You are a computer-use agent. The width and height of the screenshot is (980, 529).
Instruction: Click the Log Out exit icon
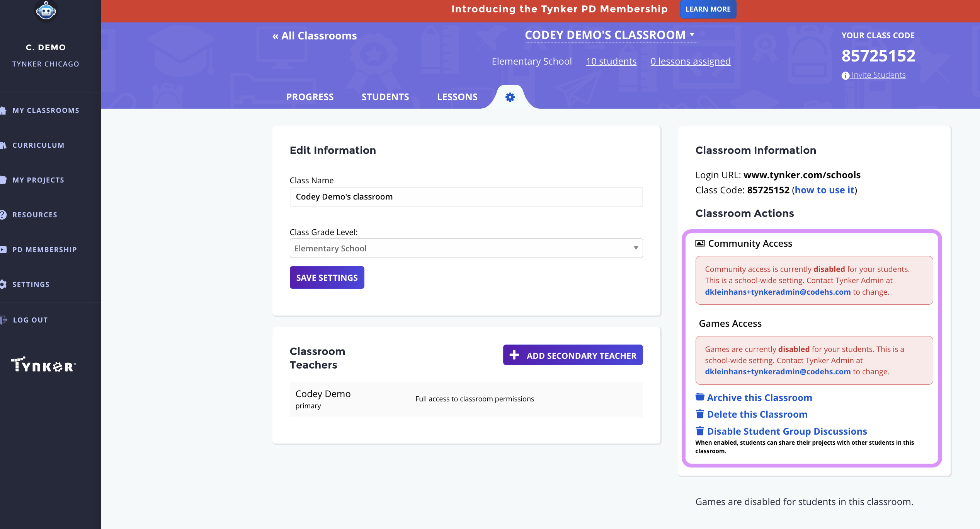click(3, 320)
